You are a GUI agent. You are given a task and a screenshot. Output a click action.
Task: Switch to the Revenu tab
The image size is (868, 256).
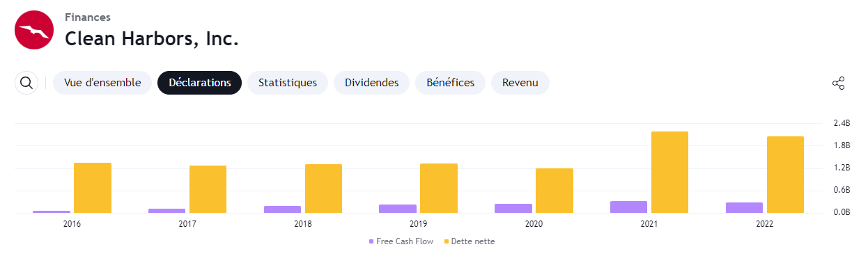coord(520,83)
